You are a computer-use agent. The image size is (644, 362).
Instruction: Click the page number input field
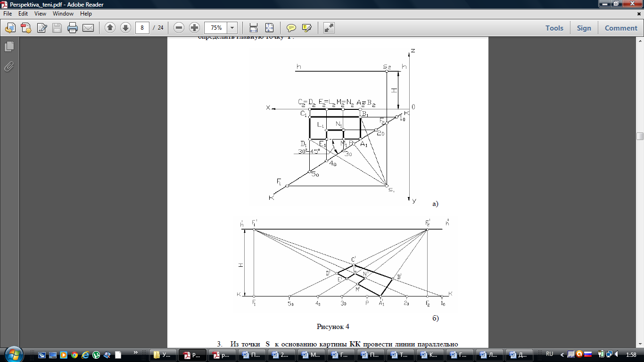point(142,28)
